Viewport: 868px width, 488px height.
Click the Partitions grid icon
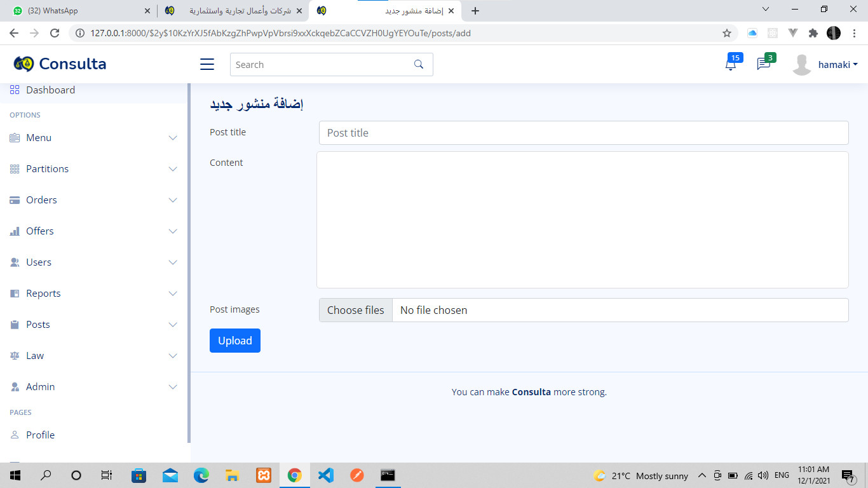click(x=15, y=169)
